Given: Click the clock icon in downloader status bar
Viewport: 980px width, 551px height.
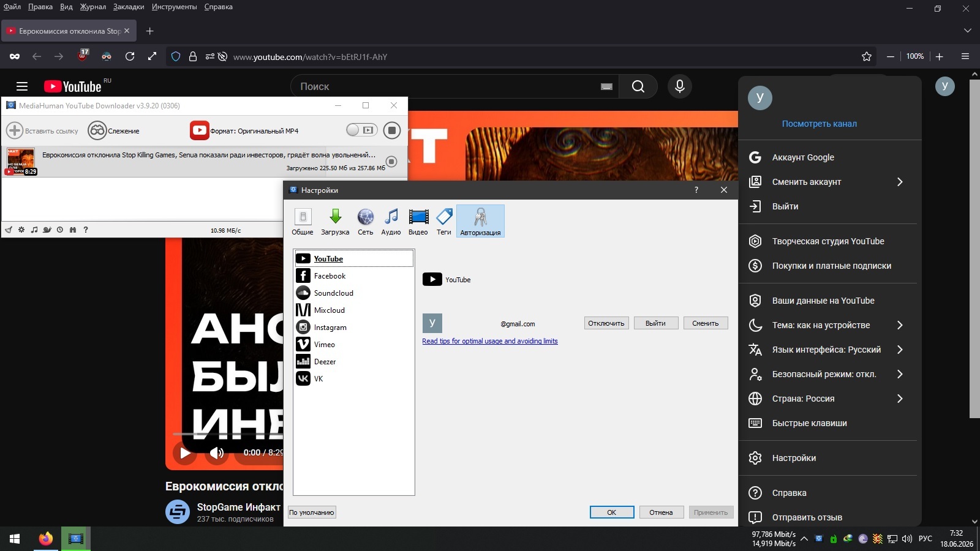Looking at the screenshot, I should (x=60, y=230).
